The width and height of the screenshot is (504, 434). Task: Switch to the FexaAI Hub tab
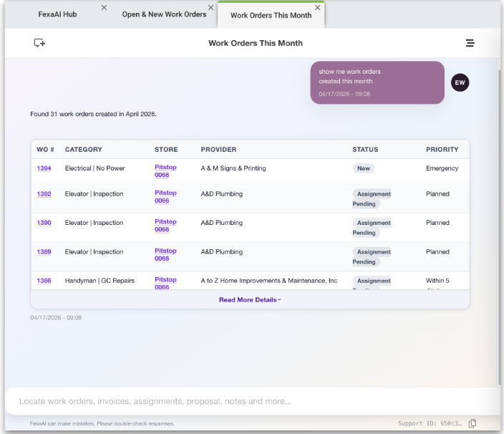pos(57,14)
